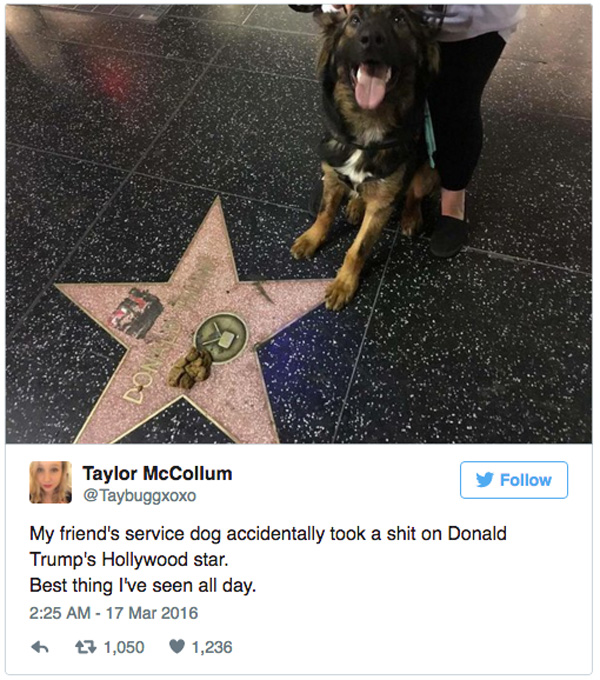The height and width of the screenshot is (680, 600).
Task: Open the @Taybuggxoxo handle link
Action: tap(140, 495)
